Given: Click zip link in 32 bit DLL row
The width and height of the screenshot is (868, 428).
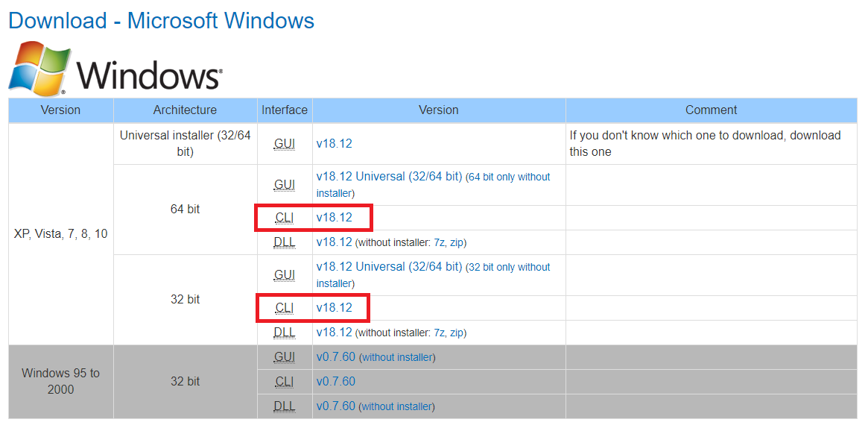Looking at the screenshot, I should (x=456, y=333).
